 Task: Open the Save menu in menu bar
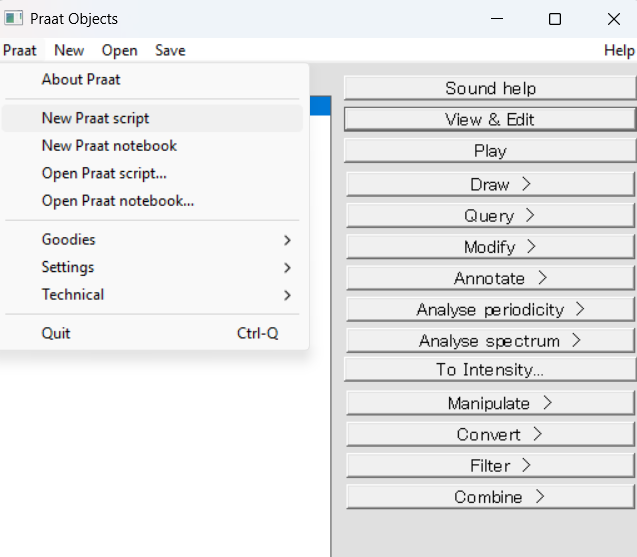170,50
